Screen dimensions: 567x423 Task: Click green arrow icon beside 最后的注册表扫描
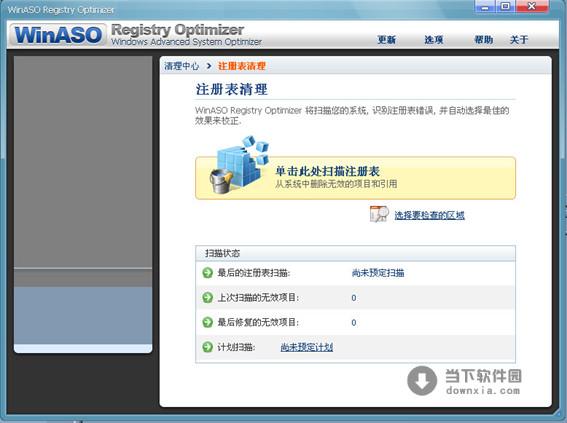point(208,273)
